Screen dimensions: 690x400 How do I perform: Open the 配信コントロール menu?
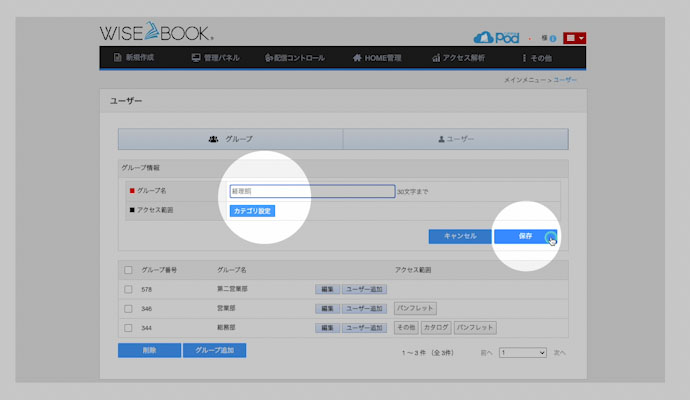(x=295, y=59)
